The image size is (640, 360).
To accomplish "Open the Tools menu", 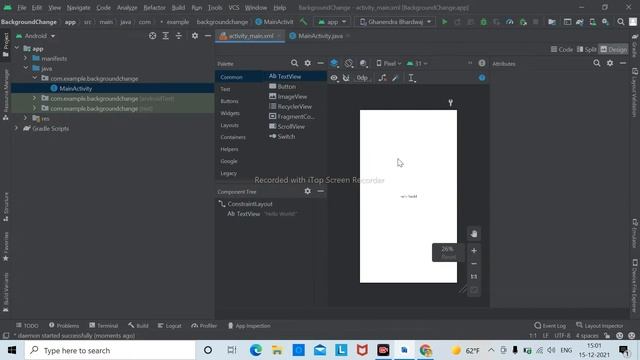I will pyautogui.click(x=215, y=8).
